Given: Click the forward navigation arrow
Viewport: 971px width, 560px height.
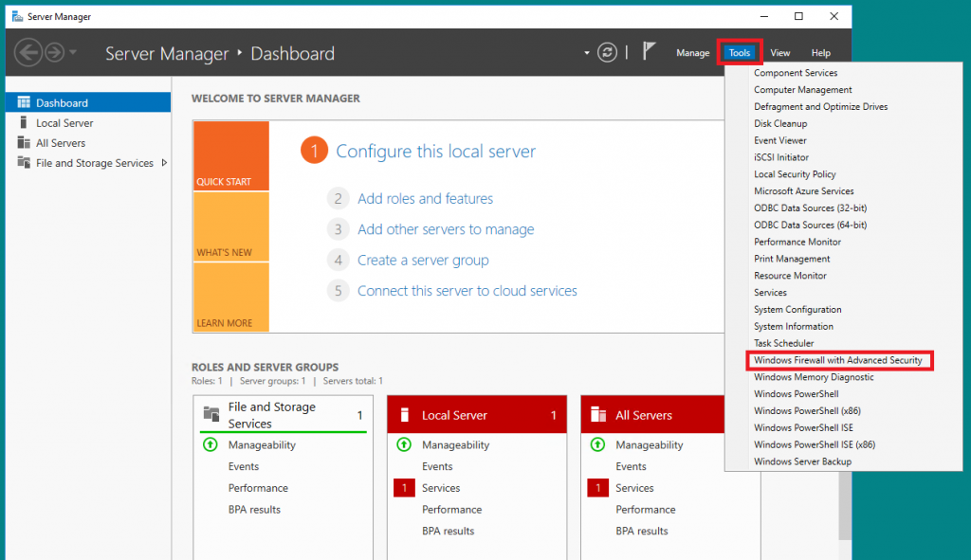Looking at the screenshot, I should coord(54,53).
